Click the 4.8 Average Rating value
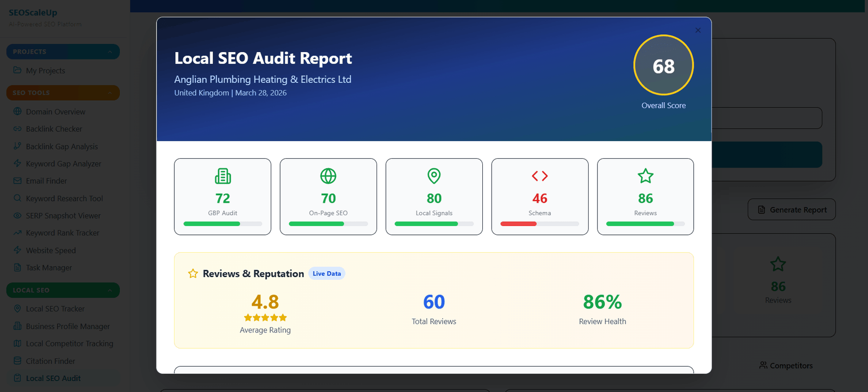Image resolution: width=868 pixels, height=392 pixels. point(265,301)
